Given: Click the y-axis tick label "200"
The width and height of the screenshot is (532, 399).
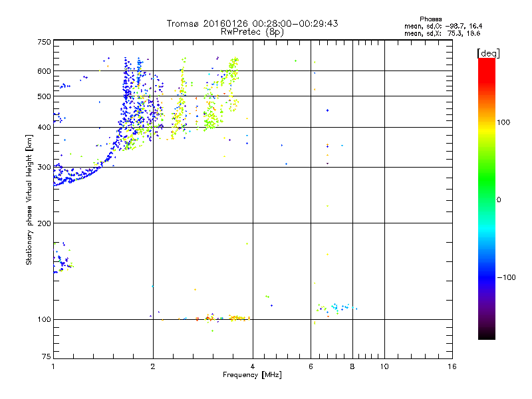Looking at the screenshot, I should 44,223.
